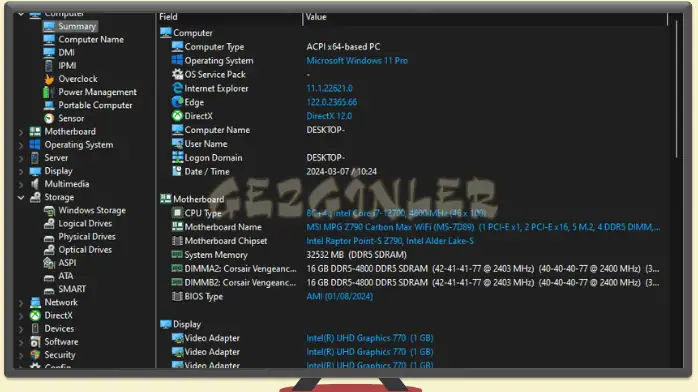Click the ATA drive icon
This screenshot has height=392, width=698.
tap(49, 277)
